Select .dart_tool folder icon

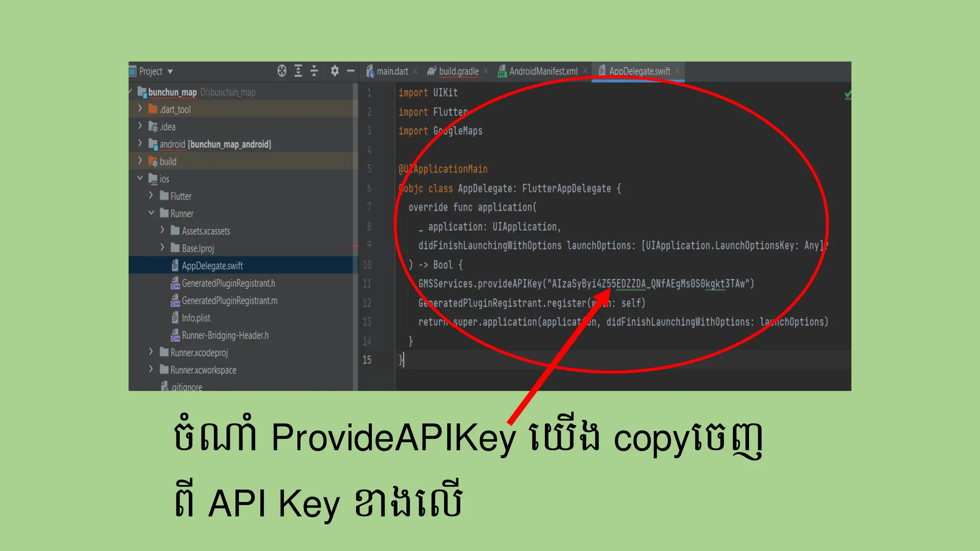point(153,109)
